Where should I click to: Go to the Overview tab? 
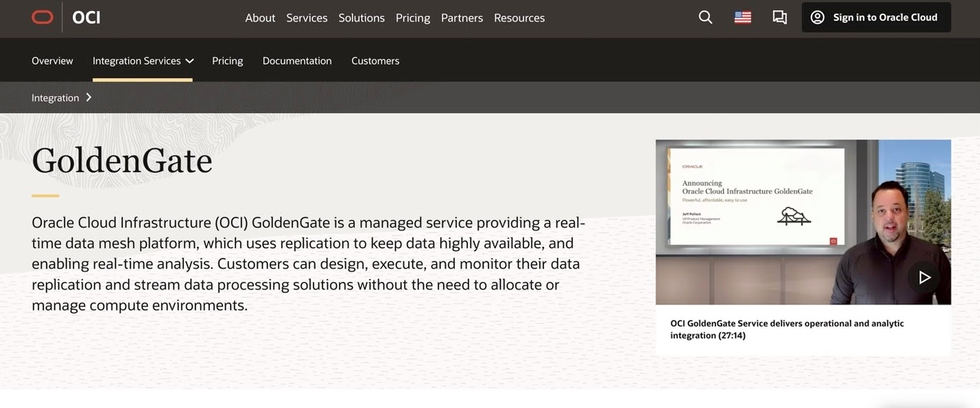pyautogui.click(x=53, y=60)
